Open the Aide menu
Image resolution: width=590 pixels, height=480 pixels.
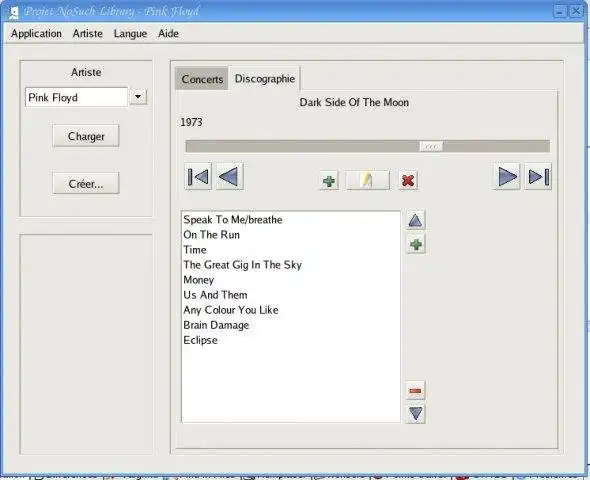coord(168,33)
